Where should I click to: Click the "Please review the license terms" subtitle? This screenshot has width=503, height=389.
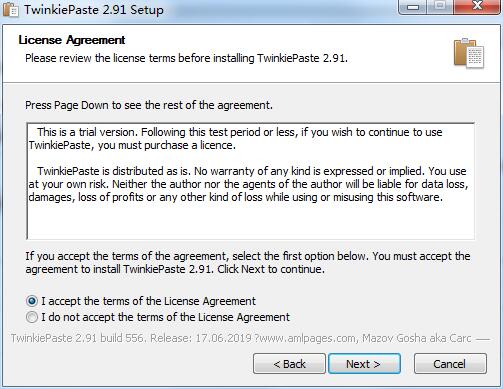pyautogui.click(x=186, y=58)
